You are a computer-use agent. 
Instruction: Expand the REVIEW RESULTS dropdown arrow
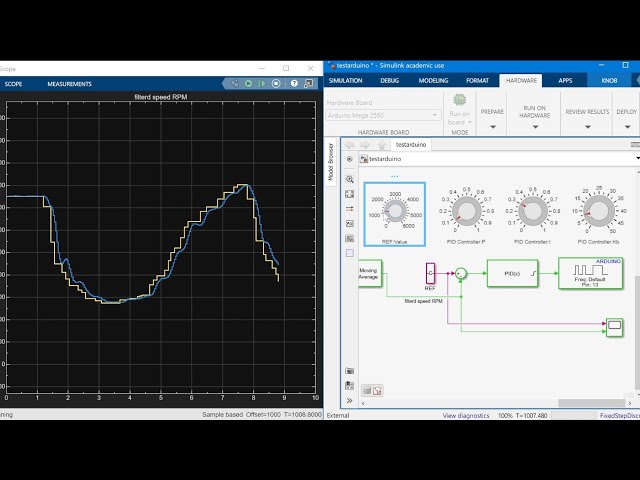[588, 127]
